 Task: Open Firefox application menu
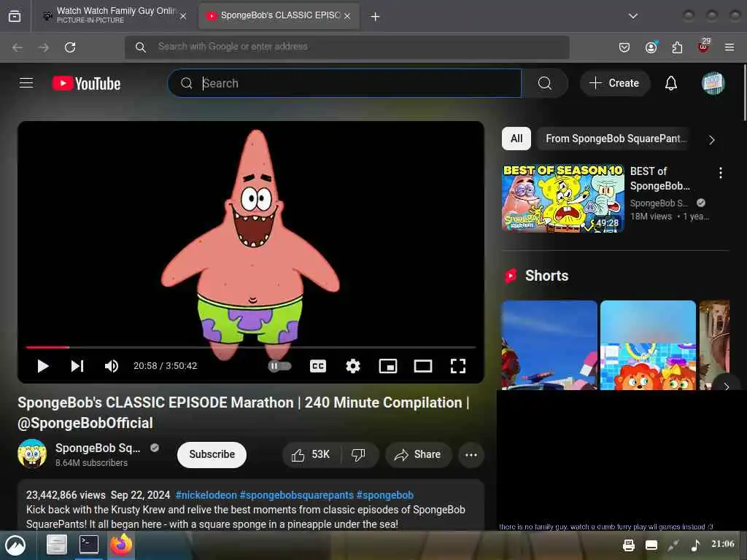pos(729,47)
